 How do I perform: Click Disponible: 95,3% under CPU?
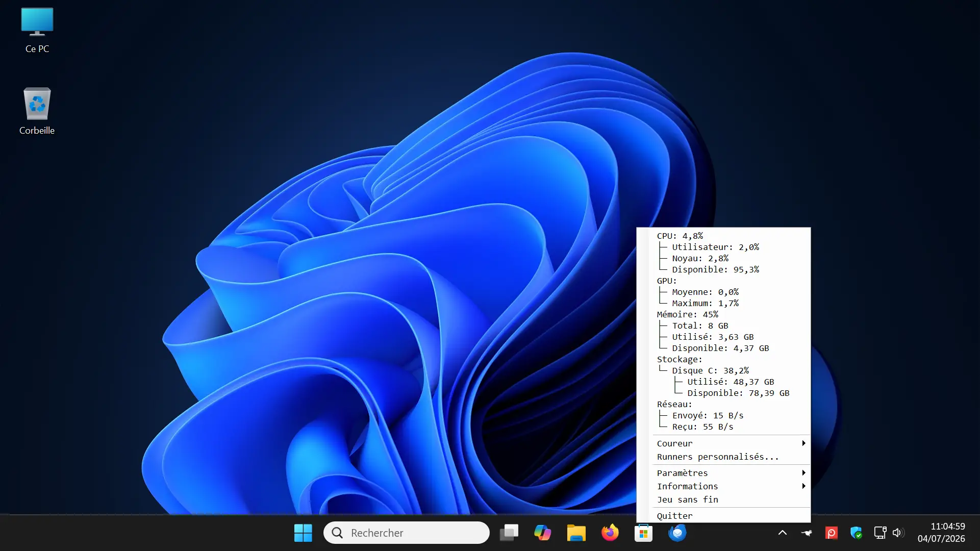pos(715,269)
